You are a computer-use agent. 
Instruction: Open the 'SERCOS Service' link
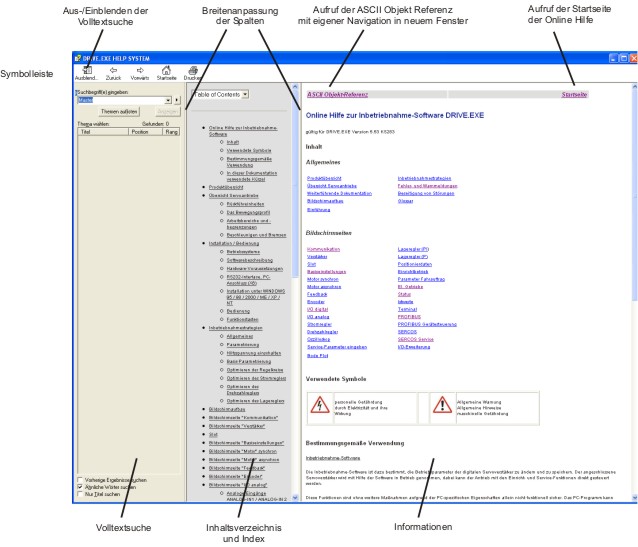pos(415,339)
